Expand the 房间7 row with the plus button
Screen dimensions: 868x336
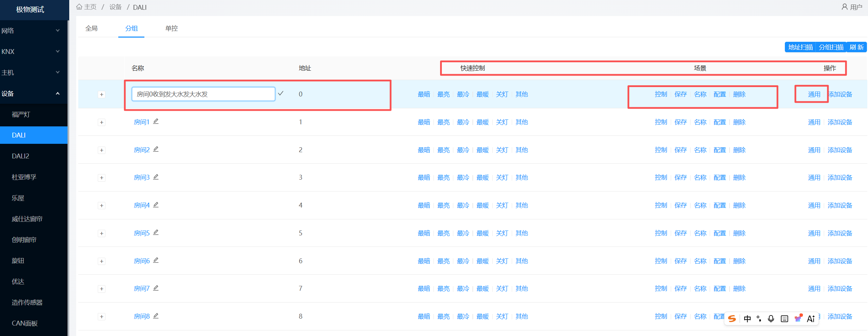[x=102, y=289]
